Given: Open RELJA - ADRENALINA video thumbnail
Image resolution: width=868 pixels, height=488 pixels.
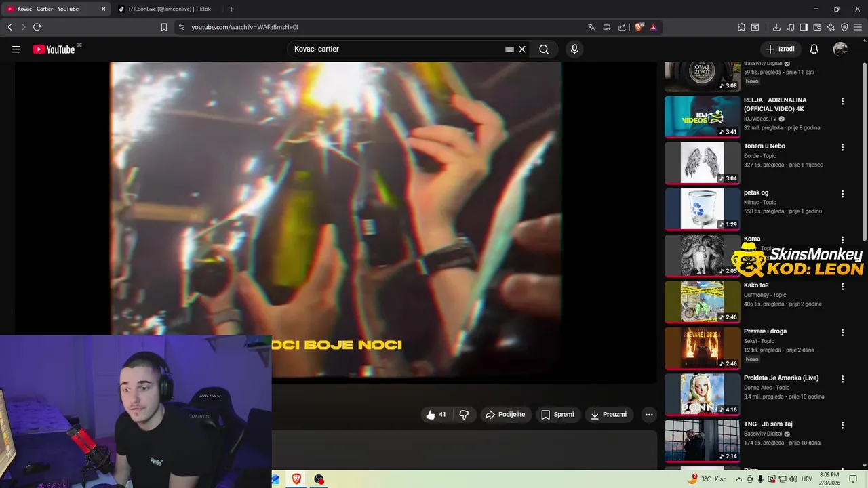Looking at the screenshot, I should (x=702, y=117).
